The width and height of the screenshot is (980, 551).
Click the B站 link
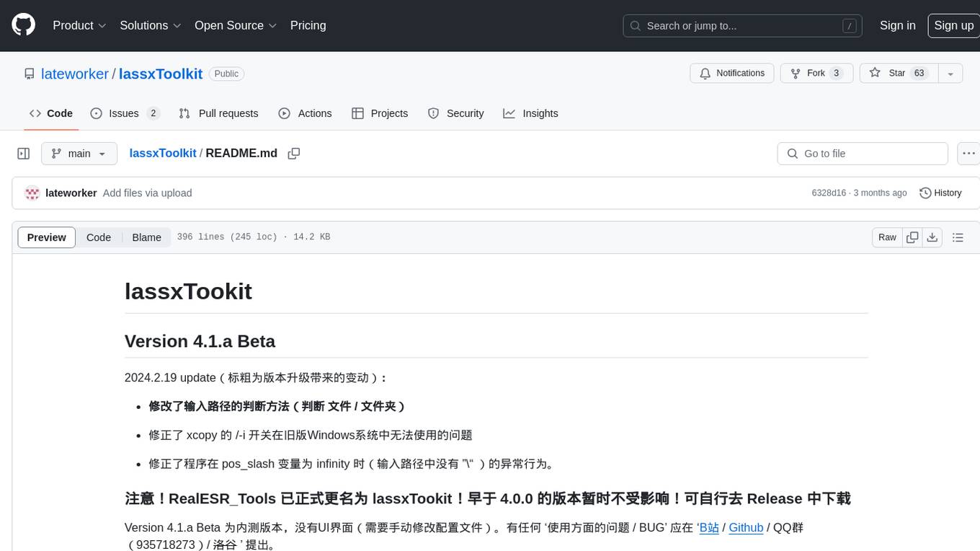[709, 528]
